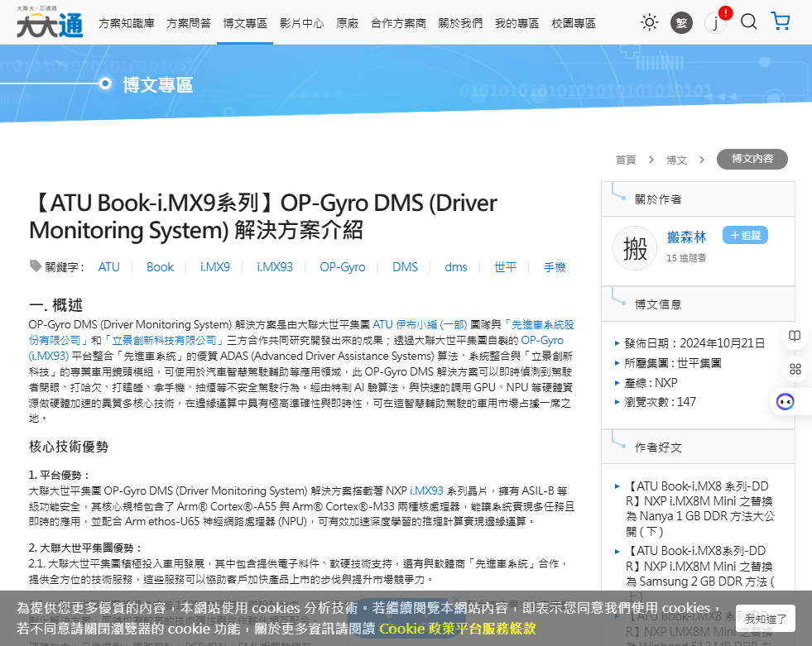Click 發佈日期：2024年10月21日 text
This screenshot has height=646, width=812.
[694, 343]
